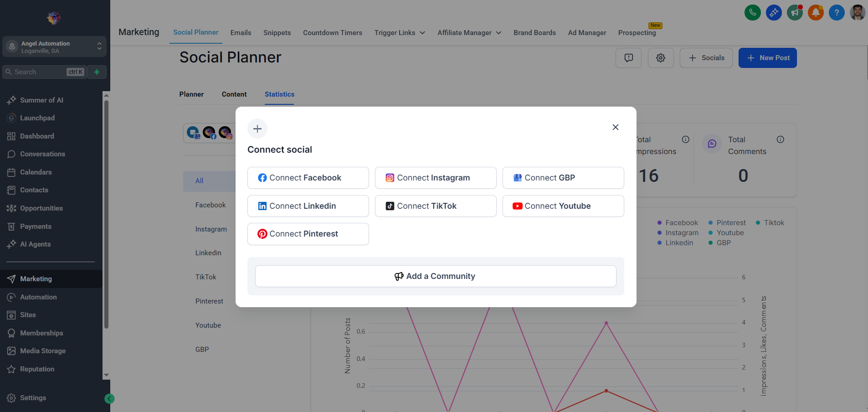
Task: Switch to the Content tab
Action: (234, 94)
